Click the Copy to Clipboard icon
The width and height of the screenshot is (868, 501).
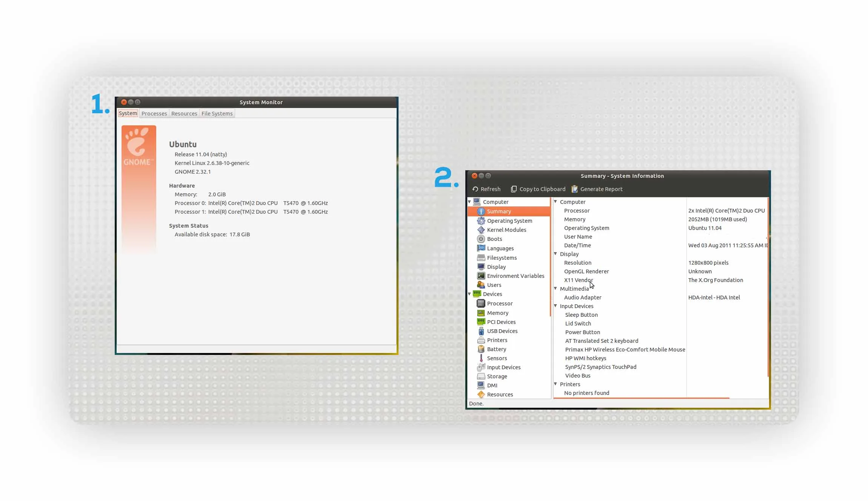click(x=514, y=189)
